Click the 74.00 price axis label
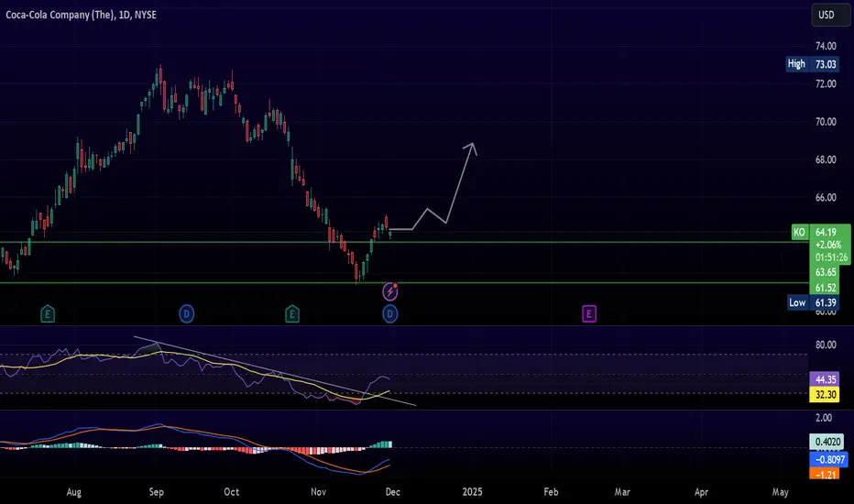 point(826,47)
